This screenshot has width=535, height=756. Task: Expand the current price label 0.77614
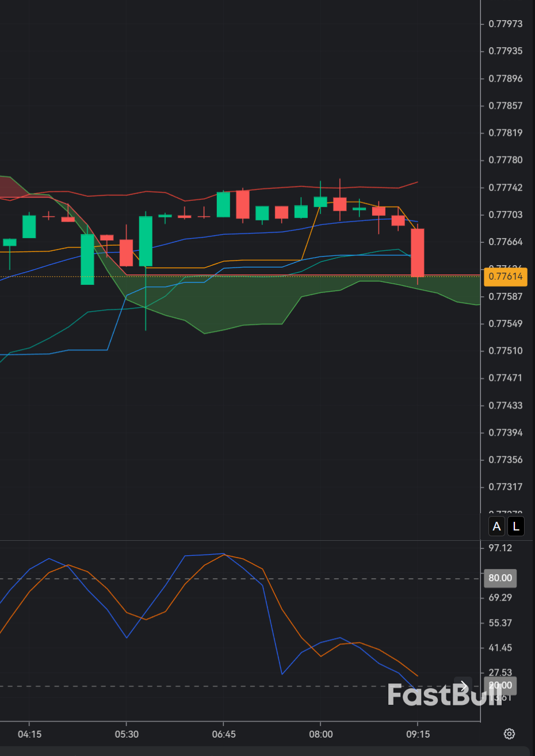[505, 277]
